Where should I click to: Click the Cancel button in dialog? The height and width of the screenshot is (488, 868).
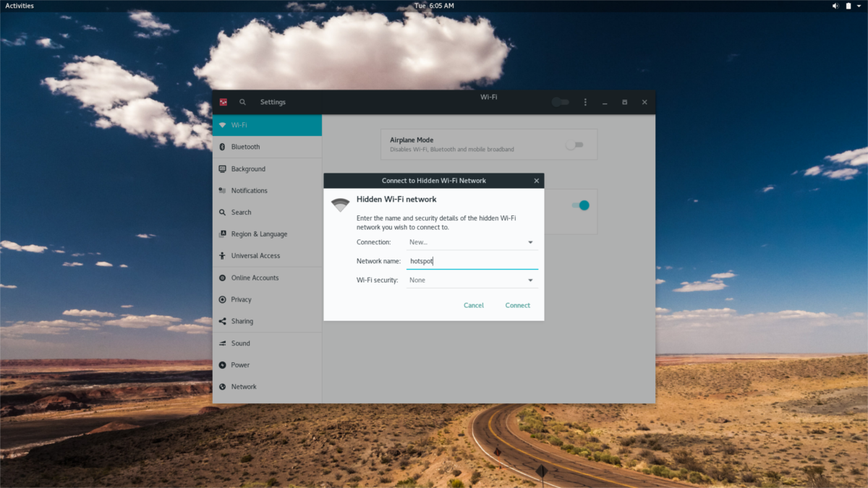point(474,305)
